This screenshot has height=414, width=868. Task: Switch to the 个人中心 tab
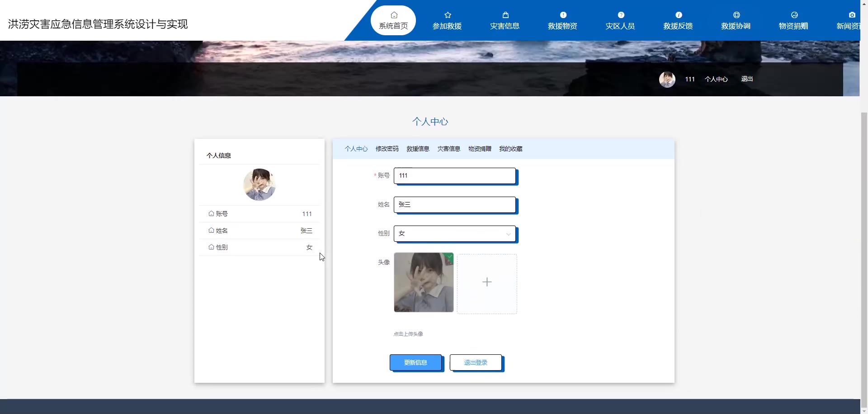pos(356,149)
